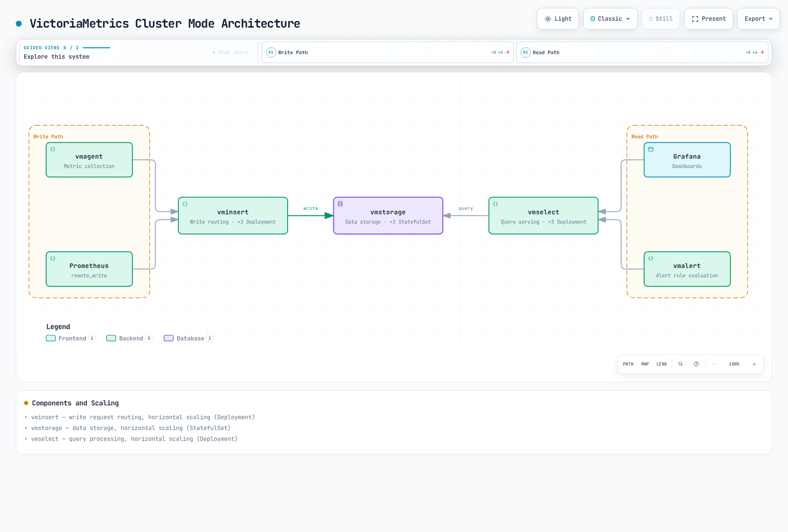Screen dimensions: 788x532
Task: Select the vminsert Write routing node
Action: (233, 216)
